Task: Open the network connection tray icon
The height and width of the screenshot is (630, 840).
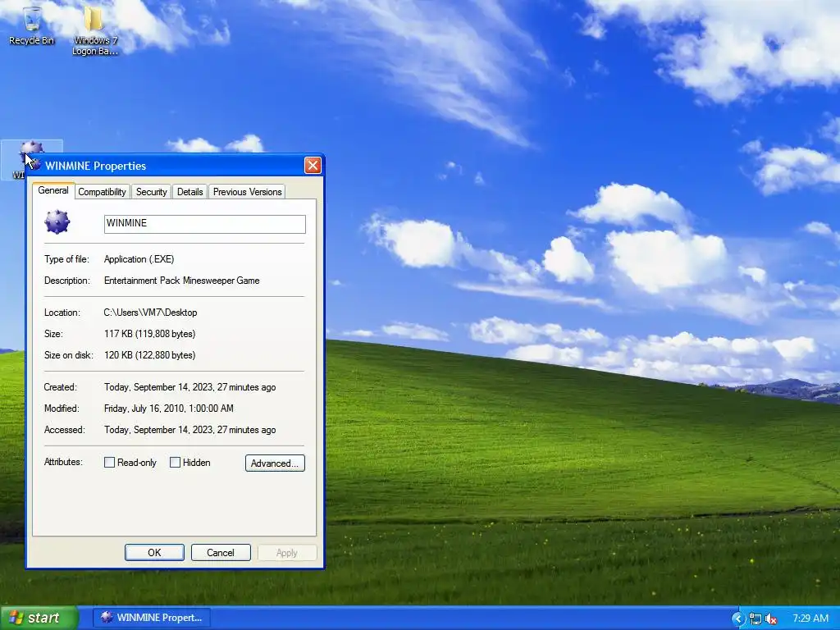Action: (756, 619)
